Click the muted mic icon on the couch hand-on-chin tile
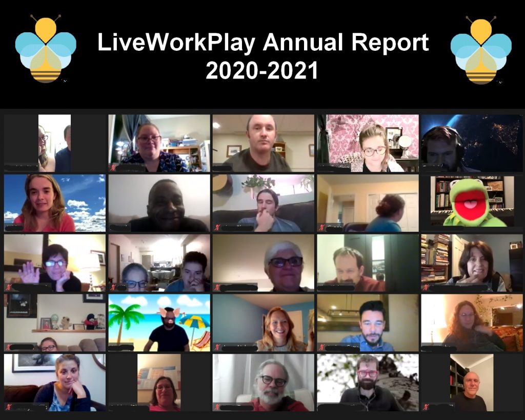 [x=217, y=228]
